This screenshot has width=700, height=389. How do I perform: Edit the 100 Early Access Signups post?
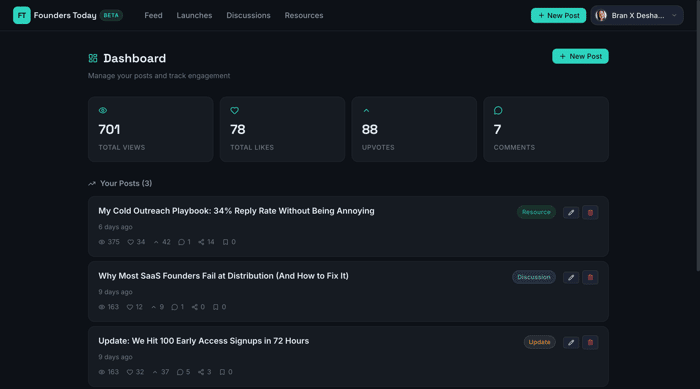point(571,343)
